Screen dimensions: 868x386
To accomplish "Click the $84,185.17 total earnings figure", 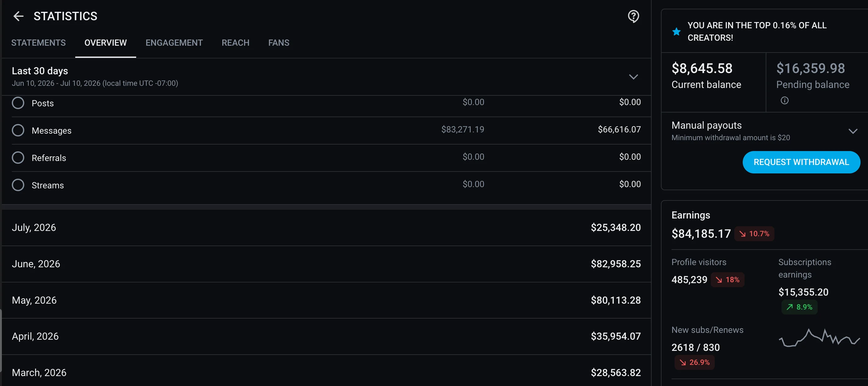I will (x=701, y=234).
